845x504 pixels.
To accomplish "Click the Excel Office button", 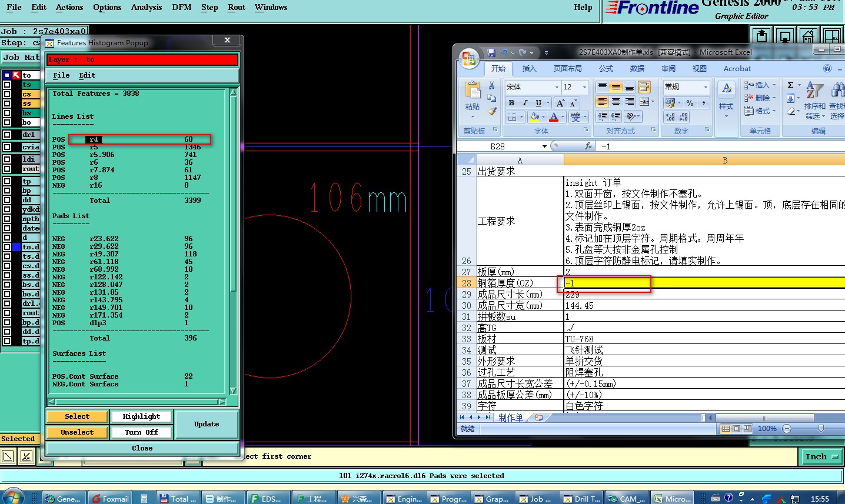I will (x=469, y=58).
